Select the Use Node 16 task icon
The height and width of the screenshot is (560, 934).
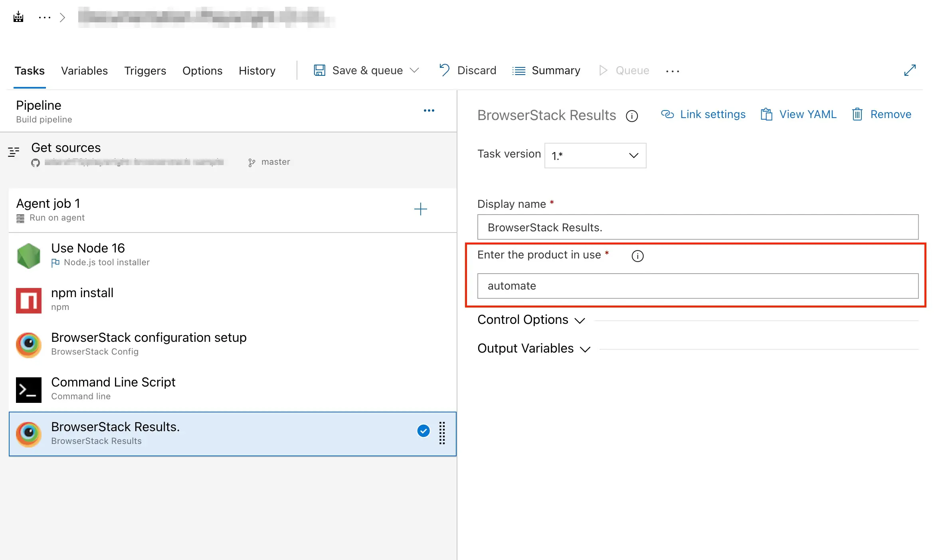click(x=28, y=255)
